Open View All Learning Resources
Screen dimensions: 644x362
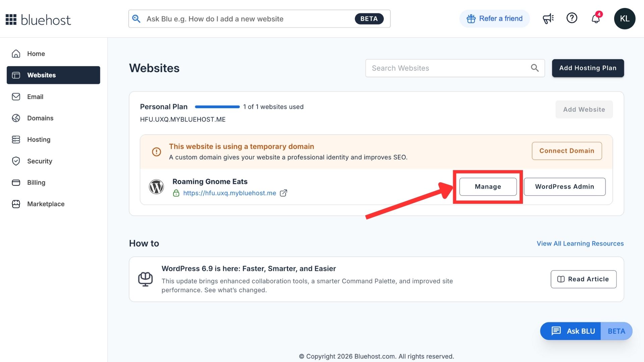pos(580,243)
